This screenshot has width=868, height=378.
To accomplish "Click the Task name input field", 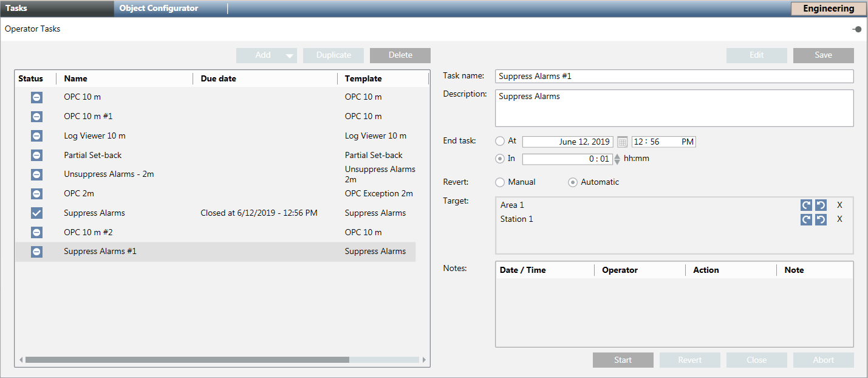I will pos(674,77).
